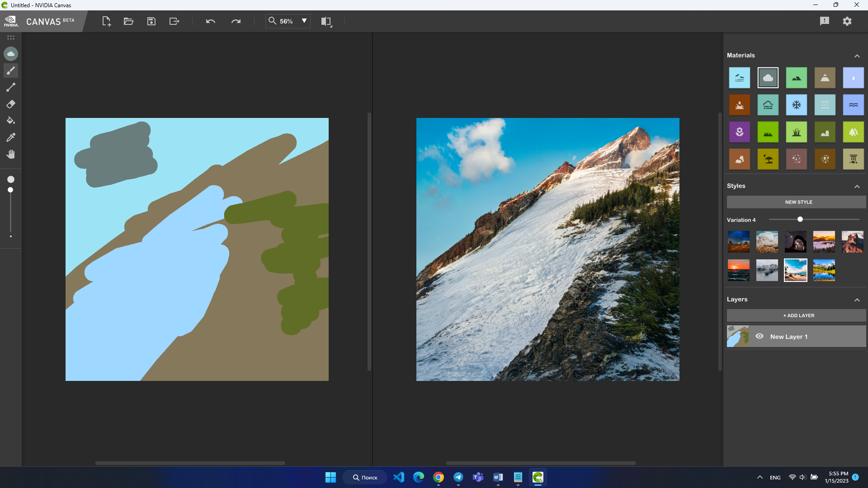This screenshot has height=488, width=868.
Task: Pick the Snow material swatch
Action: click(x=796, y=105)
